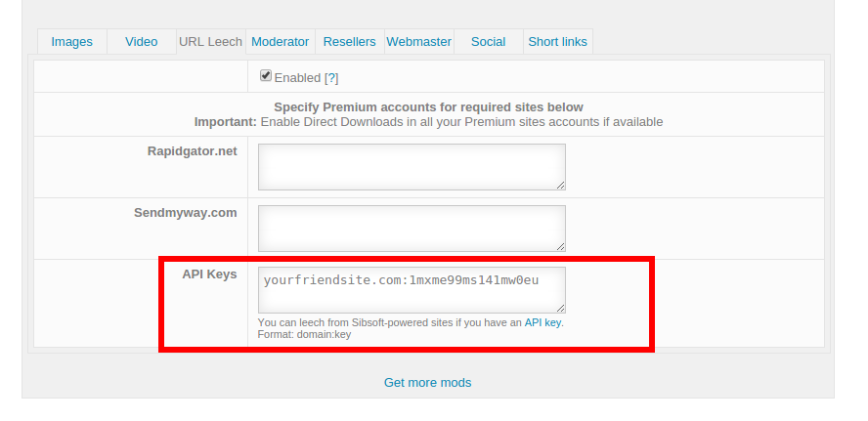Open the Images tab

click(72, 42)
